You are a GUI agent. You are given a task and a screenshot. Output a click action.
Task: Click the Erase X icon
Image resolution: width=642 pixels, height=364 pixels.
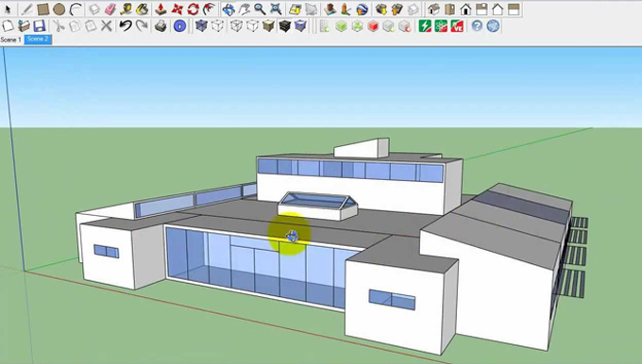point(107,26)
